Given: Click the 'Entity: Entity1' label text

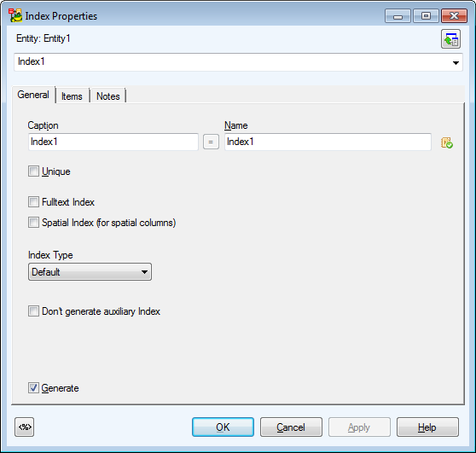Looking at the screenshot, I should click(44, 38).
